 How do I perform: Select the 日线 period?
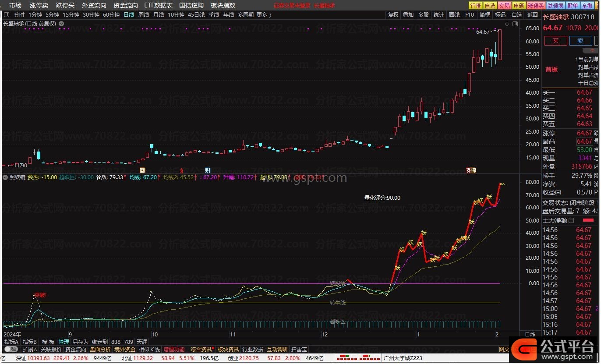129,15
